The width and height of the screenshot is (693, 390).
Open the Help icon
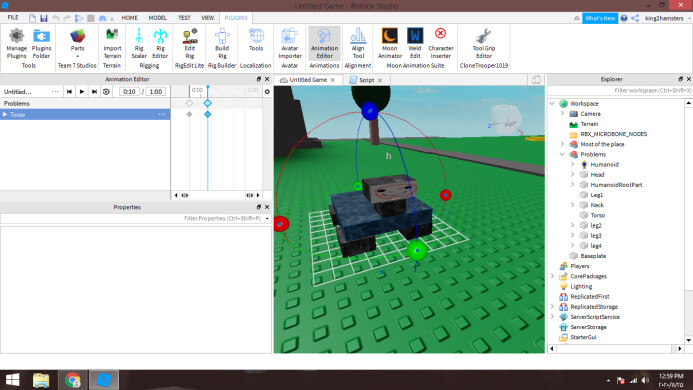point(624,18)
